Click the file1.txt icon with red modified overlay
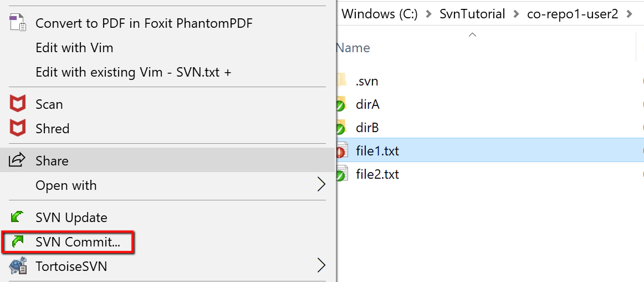This screenshot has height=282, width=644. click(342, 151)
